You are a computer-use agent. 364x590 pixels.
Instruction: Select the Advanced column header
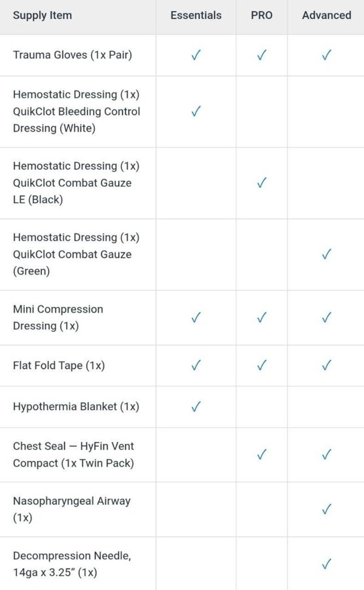pos(327,16)
